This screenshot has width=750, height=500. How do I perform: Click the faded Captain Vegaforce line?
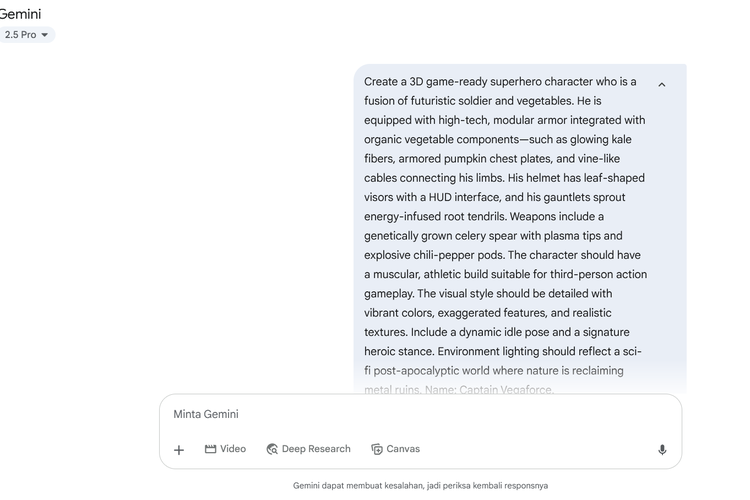pos(459,389)
